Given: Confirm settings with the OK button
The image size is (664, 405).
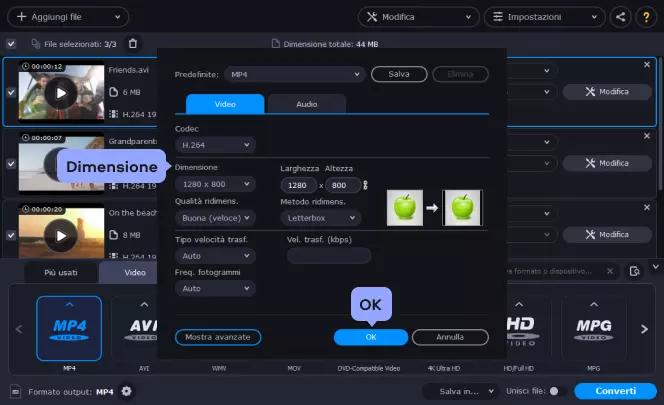Looking at the screenshot, I should click(371, 337).
